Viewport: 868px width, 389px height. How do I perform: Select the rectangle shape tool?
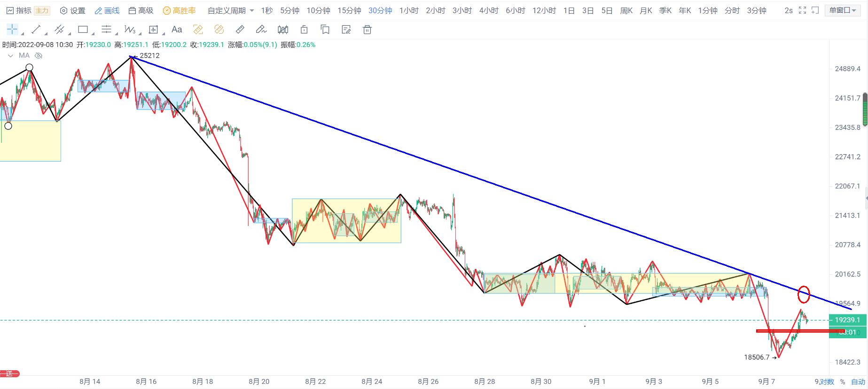pos(83,30)
